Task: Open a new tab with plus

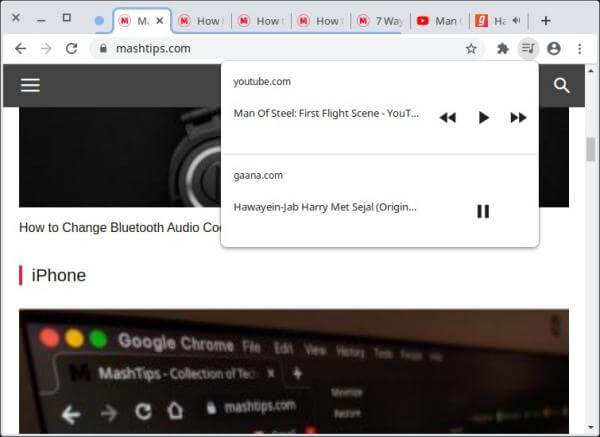Action: 546,21
